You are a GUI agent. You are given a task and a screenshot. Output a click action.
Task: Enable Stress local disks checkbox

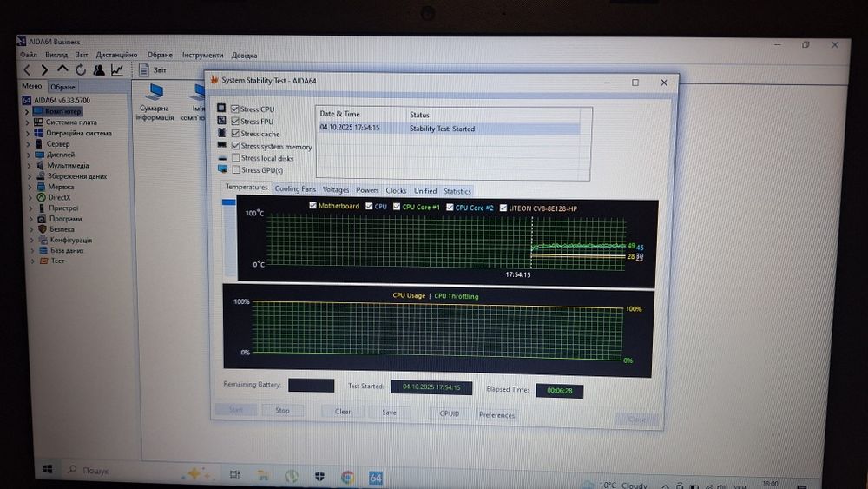click(236, 157)
